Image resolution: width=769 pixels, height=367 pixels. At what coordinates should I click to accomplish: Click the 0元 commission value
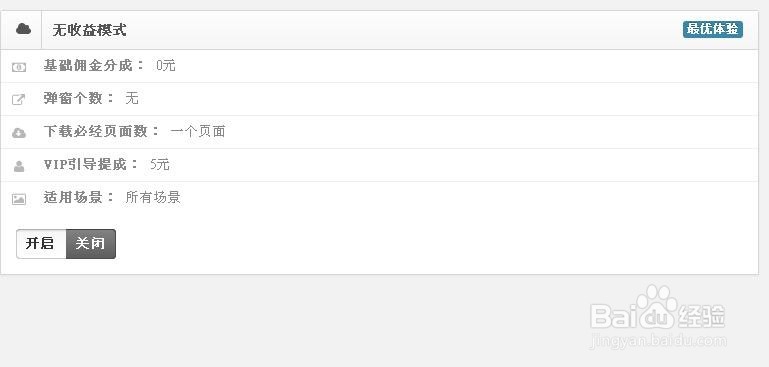click(x=166, y=66)
